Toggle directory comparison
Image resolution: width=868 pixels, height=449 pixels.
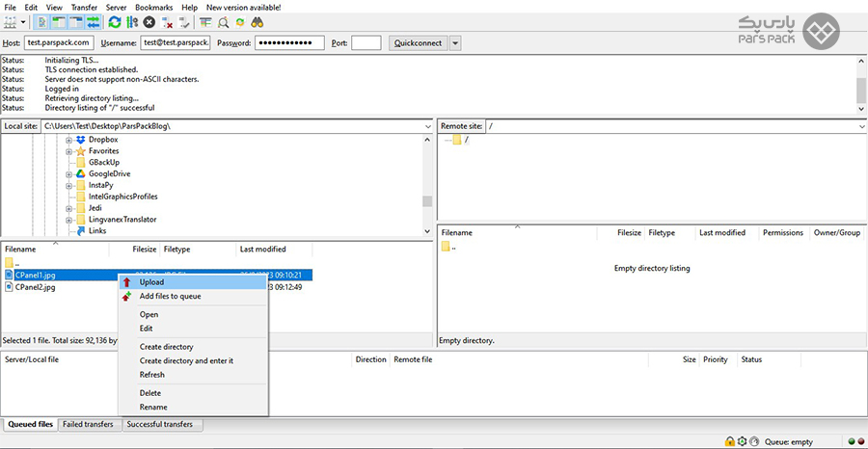click(223, 22)
